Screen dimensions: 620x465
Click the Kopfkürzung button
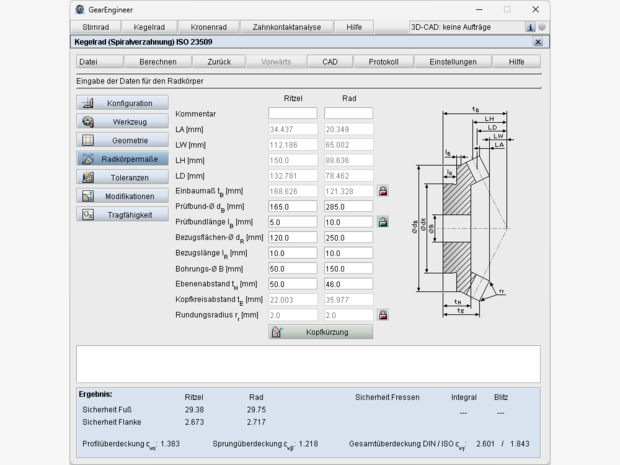coord(320,331)
